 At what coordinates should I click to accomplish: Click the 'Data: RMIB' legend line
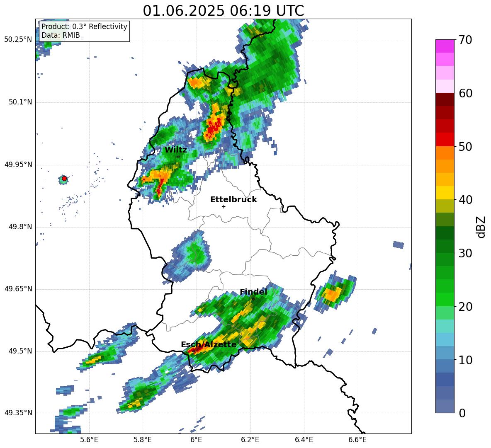(x=61, y=35)
